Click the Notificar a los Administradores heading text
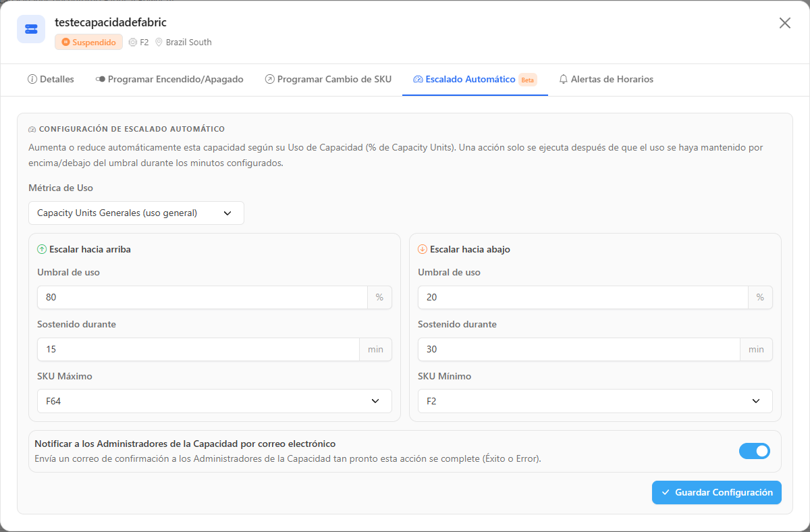 pos(185,444)
